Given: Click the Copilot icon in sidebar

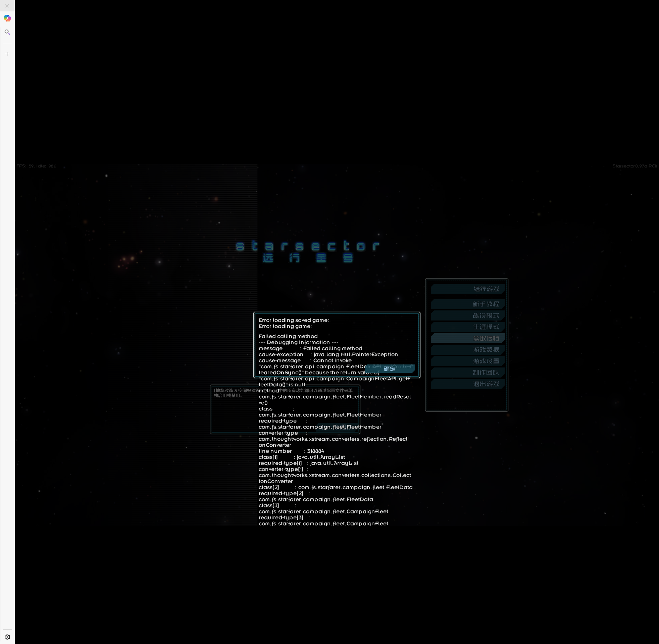Looking at the screenshot, I should tap(7, 18).
